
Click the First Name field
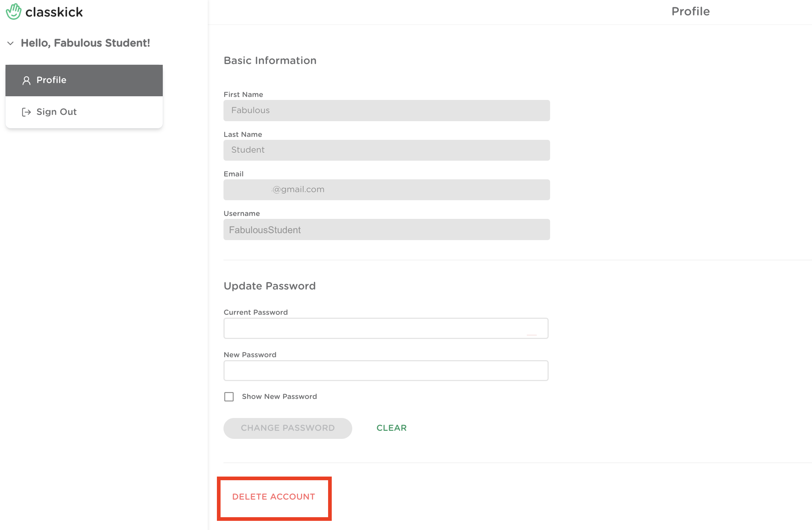(387, 111)
